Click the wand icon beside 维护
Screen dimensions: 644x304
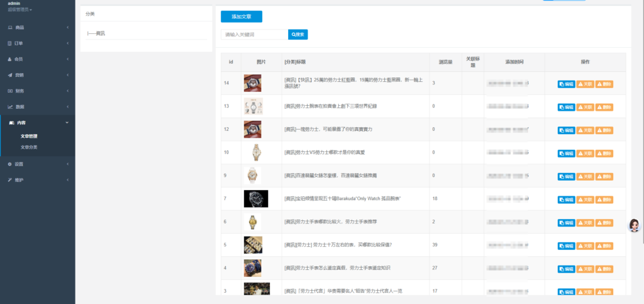click(10, 180)
